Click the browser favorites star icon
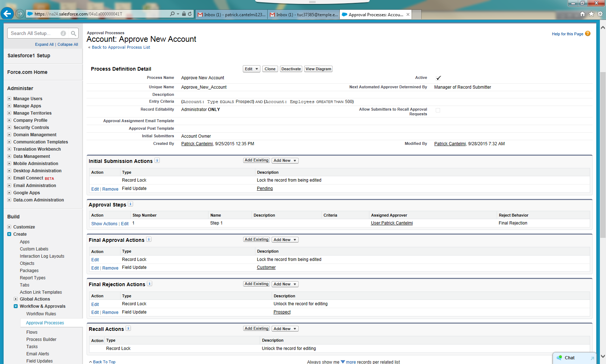The width and height of the screenshot is (606, 364). pos(591,14)
